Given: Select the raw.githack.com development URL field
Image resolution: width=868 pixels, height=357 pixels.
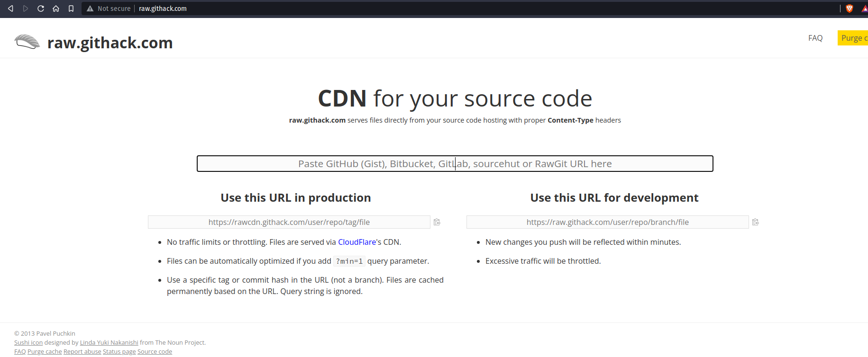Looking at the screenshot, I should (x=607, y=222).
